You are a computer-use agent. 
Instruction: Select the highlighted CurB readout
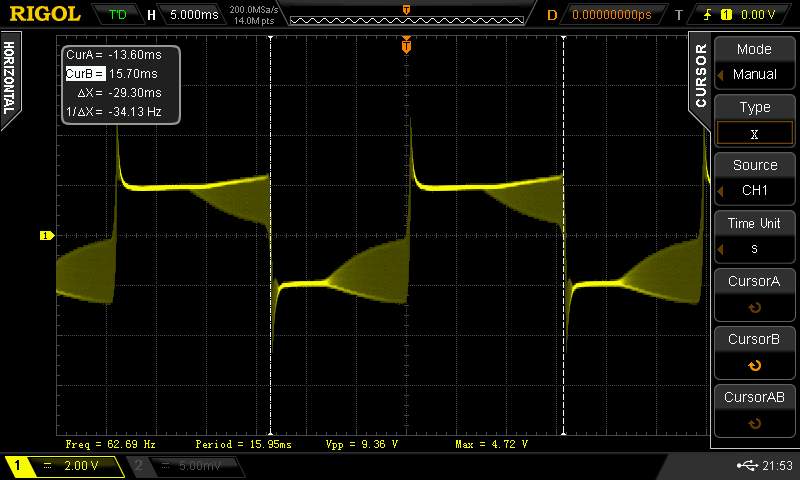[x=85, y=74]
